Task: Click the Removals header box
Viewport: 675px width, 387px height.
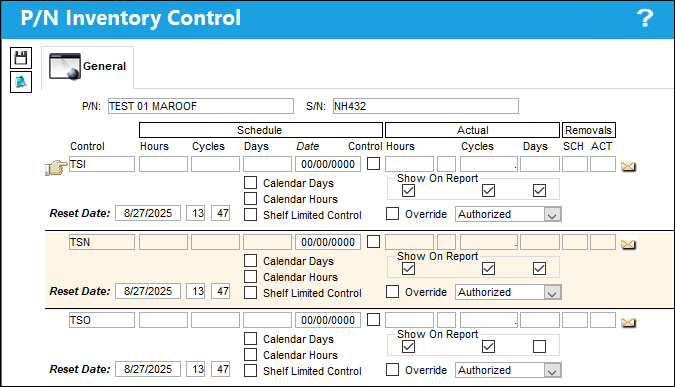Action: [x=588, y=130]
